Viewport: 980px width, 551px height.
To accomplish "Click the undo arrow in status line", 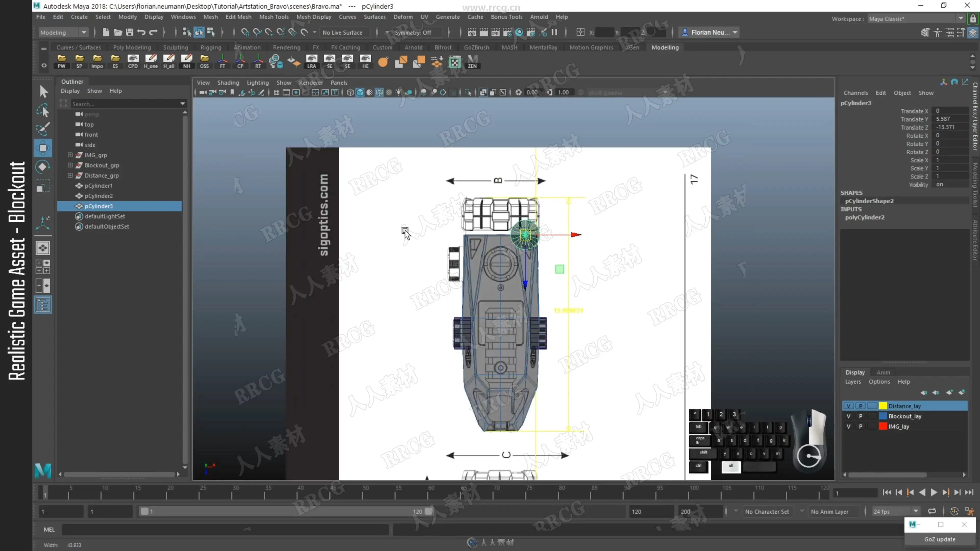I will (141, 32).
